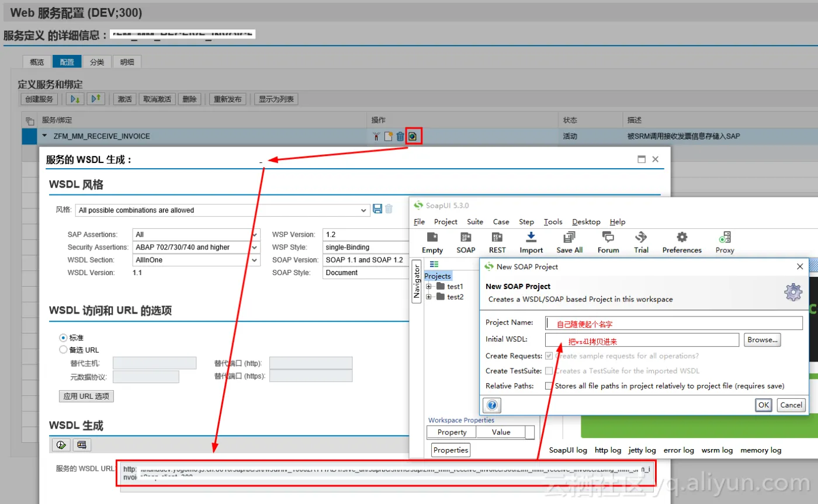Click Save All in SoapUI toolbar
Image resolution: width=818 pixels, height=504 pixels.
tap(570, 242)
